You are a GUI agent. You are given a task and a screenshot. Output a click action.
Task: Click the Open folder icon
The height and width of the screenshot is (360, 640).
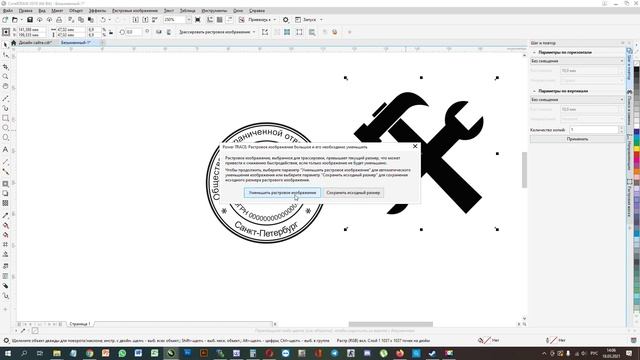point(15,20)
